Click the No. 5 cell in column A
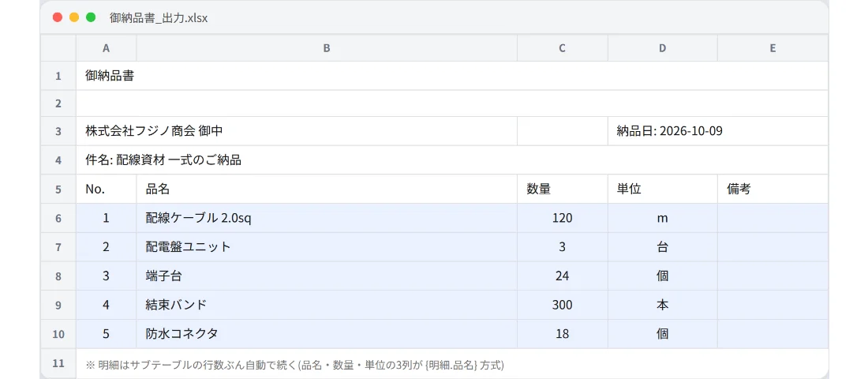This screenshot has width=868, height=379. point(107,334)
